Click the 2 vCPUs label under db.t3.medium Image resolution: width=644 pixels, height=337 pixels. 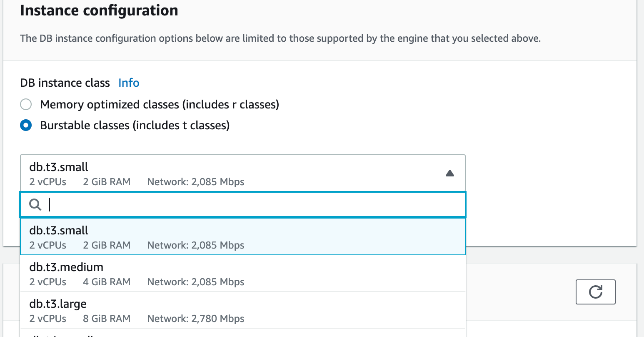[x=47, y=282]
